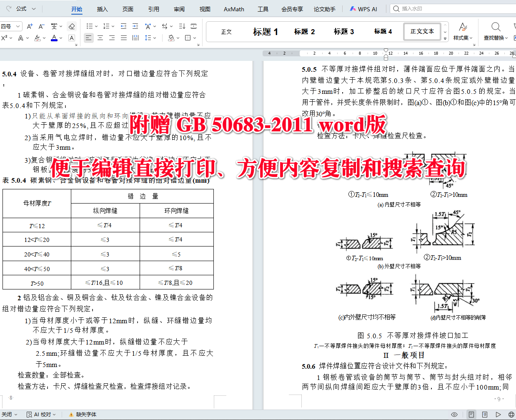Click the font color A icon
The height and width of the screenshot is (420, 516).
(54, 38)
